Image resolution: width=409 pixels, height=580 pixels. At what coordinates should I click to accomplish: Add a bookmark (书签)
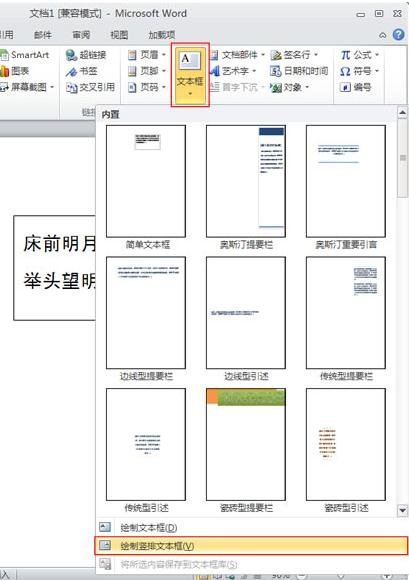[x=82, y=71]
